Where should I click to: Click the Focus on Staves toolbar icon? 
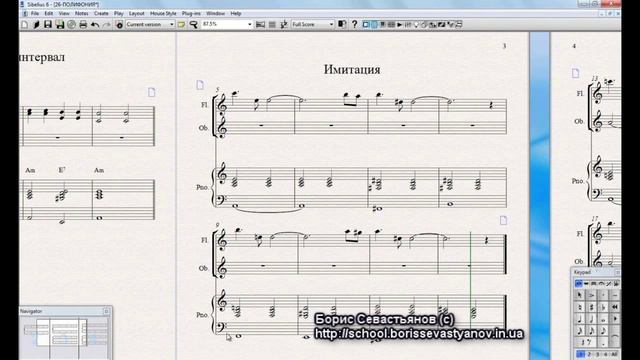(x=272, y=24)
